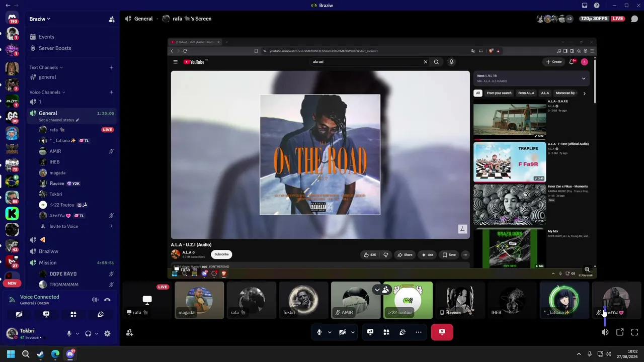Toggle noise suppression waveform icon
Image resolution: width=644 pixels, height=362 pixels.
point(95,300)
